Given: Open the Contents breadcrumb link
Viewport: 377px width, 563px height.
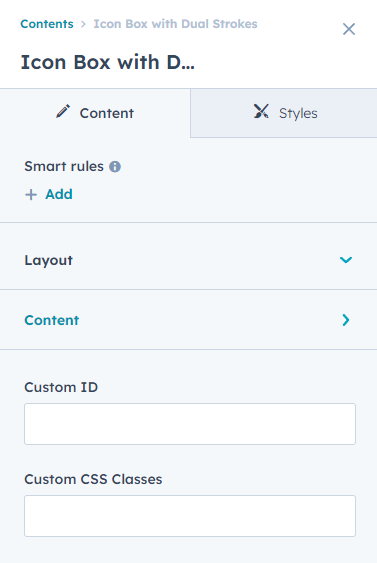Looking at the screenshot, I should (47, 24).
